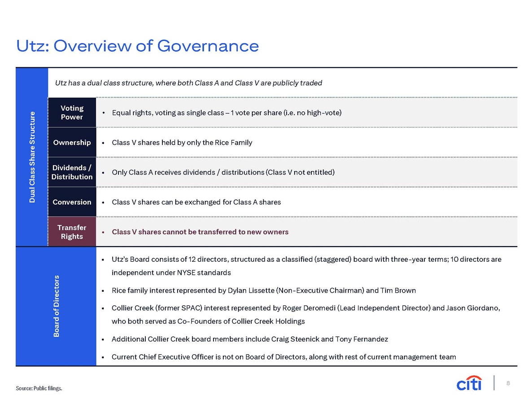The height and width of the screenshot is (399, 532).
Task: Select the 'Ownership' row label
Action: (72, 143)
